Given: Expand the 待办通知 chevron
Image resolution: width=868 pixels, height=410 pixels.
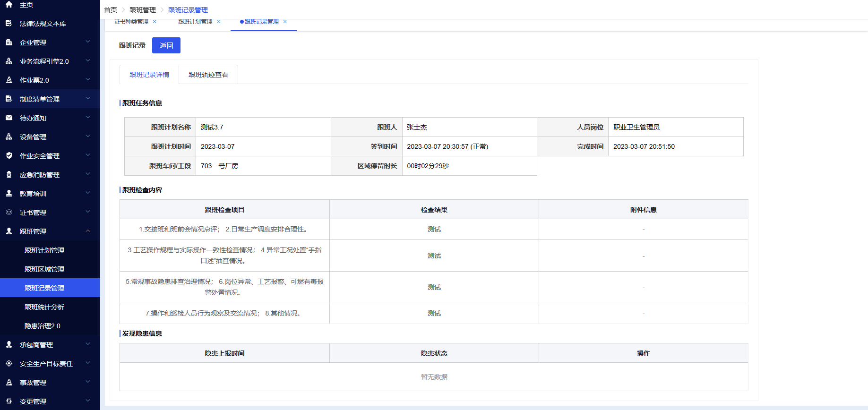Looking at the screenshot, I should [88, 117].
